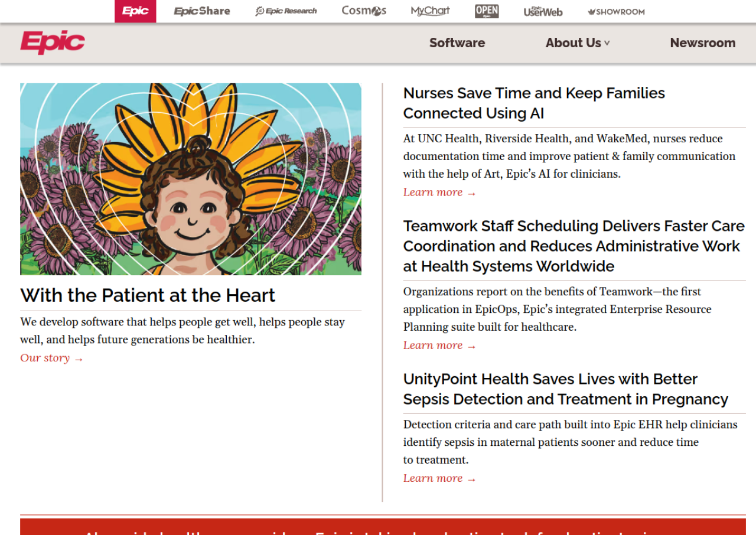Open the Our story link
This screenshot has height=535, width=756.
point(52,358)
